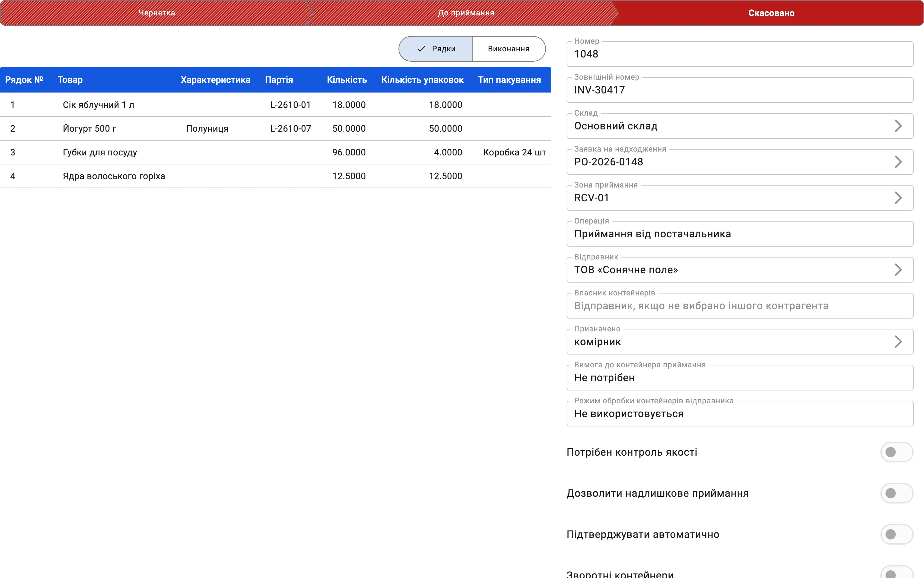
Task: Click the Кількість column header
Action: click(x=347, y=80)
